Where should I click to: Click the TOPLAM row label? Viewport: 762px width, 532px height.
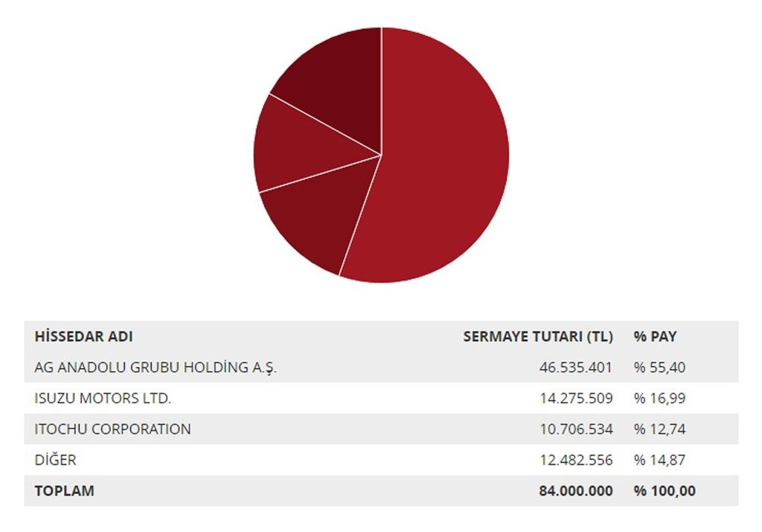pyautogui.click(x=65, y=490)
